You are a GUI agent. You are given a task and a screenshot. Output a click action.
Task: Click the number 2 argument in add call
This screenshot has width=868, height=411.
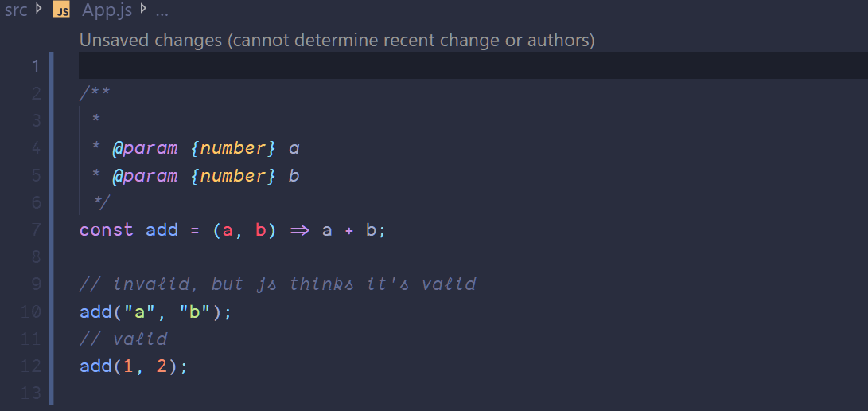162,366
